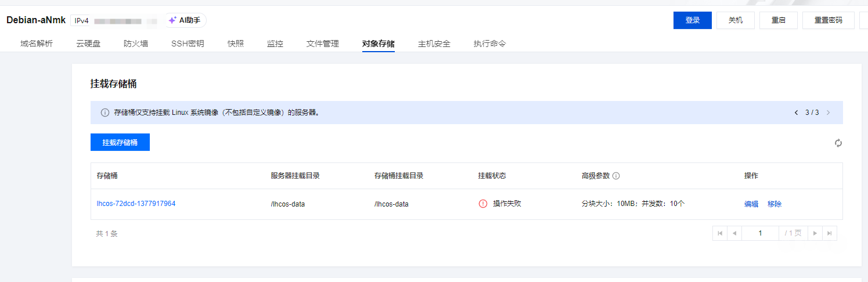Click the 关机 button
868x282 pixels.
click(736, 20)
